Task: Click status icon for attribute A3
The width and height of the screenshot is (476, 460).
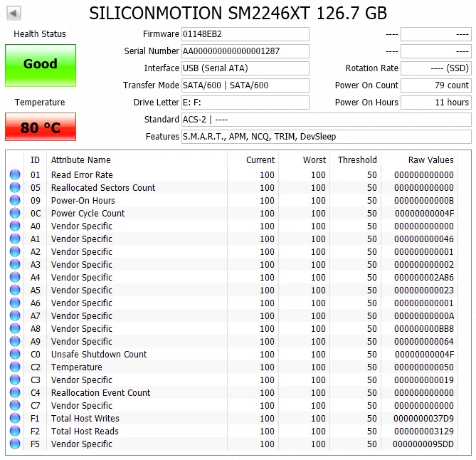Action: click(15, 264)
